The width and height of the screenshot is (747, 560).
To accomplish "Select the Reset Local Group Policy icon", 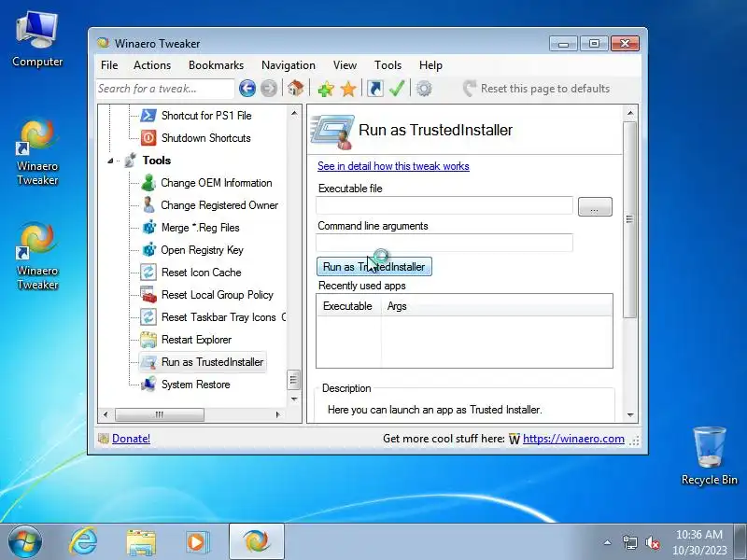I will [x=148, y=294].
